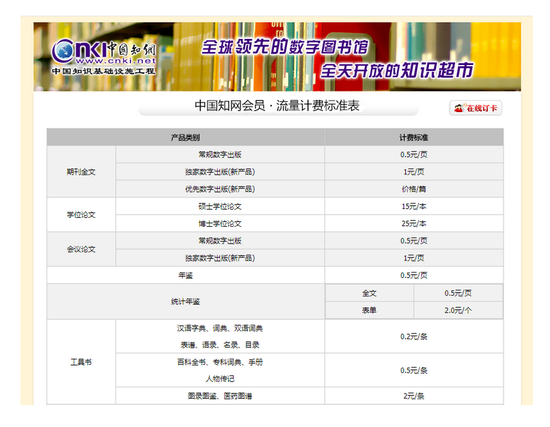Click the 15元/本 price cell
The width and height of the screenshot is (550, 427).
414,206
